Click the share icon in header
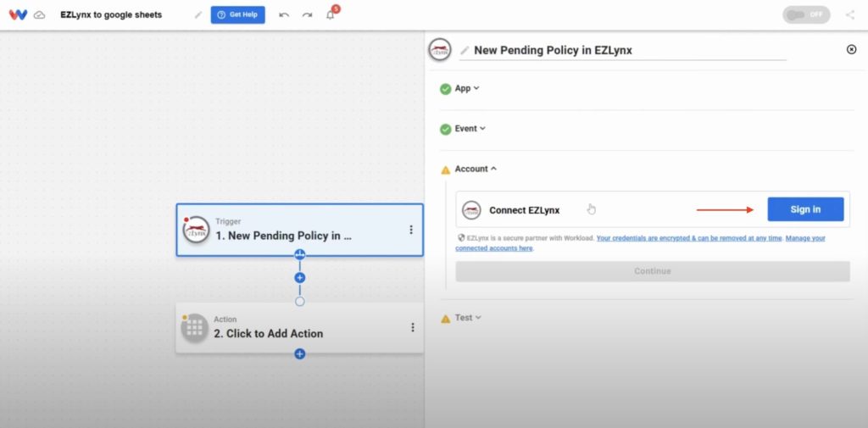The height and width of the screenshot is (428, 868). coord(849,15)
